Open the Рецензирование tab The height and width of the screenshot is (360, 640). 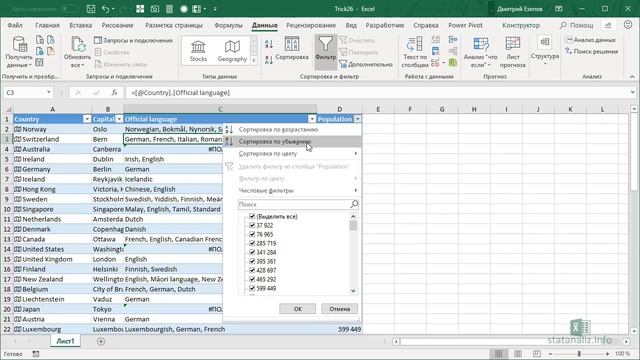click(x=311, y=25)
